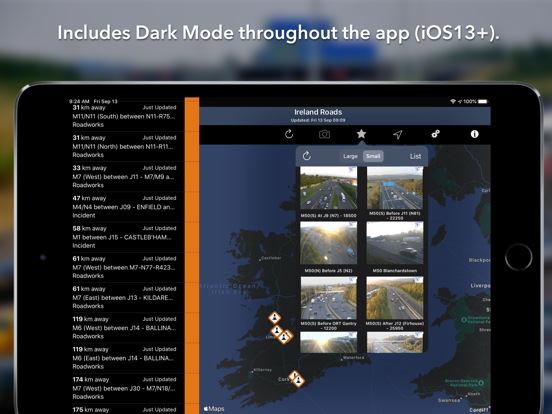552x414 pixels.
Task: Select the M7 (West) between J30 row
Action: point(127,389)
